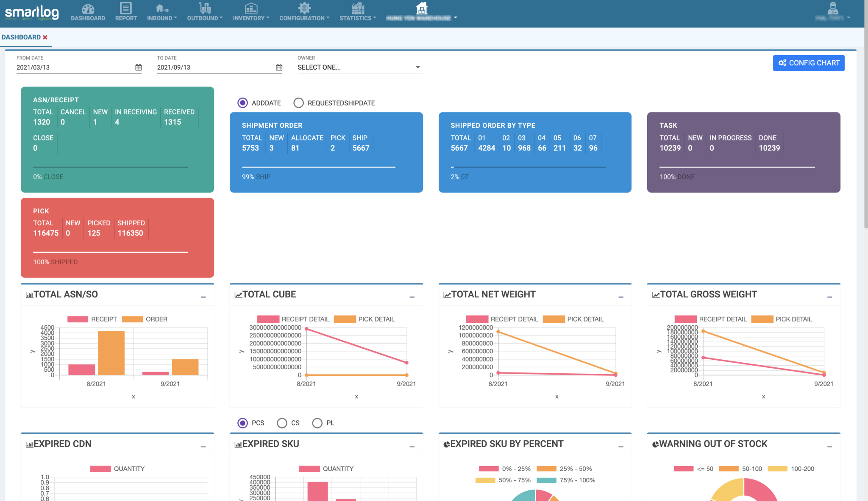Collapse the Total ASN/SO chart panel
This screenshot has width=868, height=501.
tap(203, 297)
